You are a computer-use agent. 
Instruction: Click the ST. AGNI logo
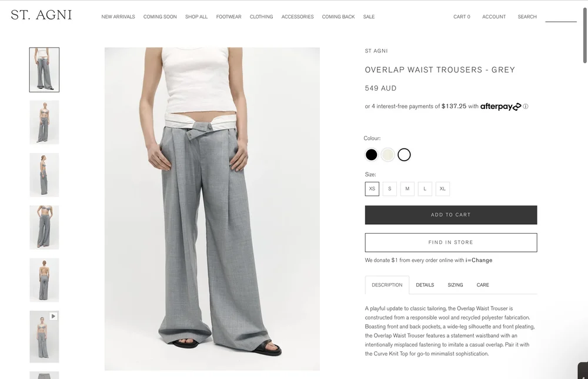(x=41, y=15)
